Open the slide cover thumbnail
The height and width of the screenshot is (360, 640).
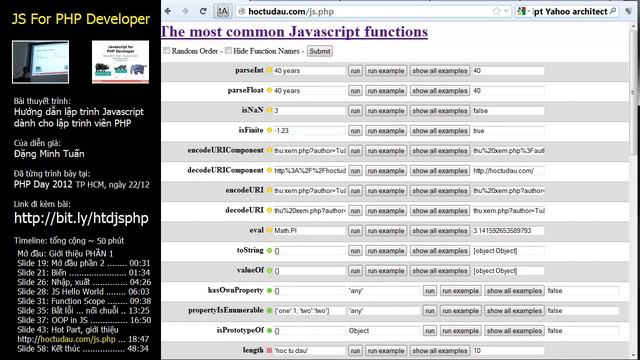(120, 62)
